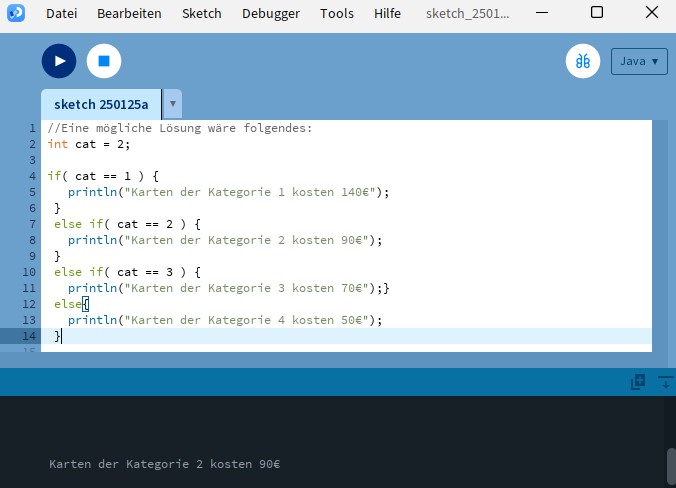Stop the running sketch

point(104,61)
